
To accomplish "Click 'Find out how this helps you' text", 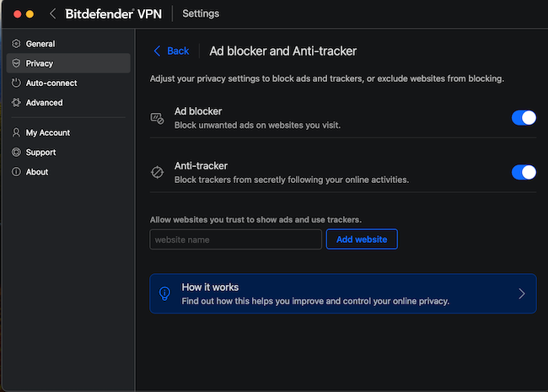I will click(315, 301).
